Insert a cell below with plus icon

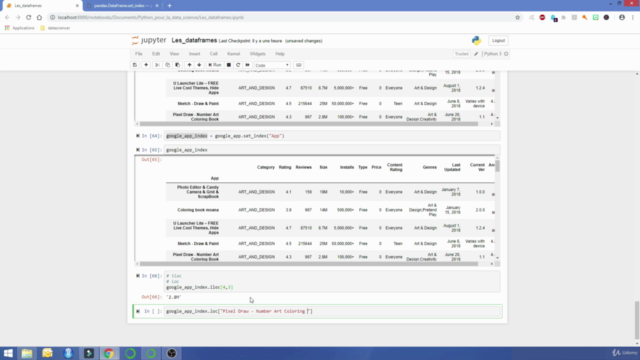click(x=146, y=65)
